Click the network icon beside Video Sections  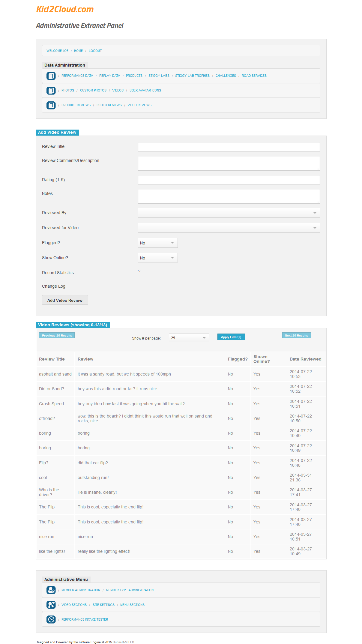(51, 605)
